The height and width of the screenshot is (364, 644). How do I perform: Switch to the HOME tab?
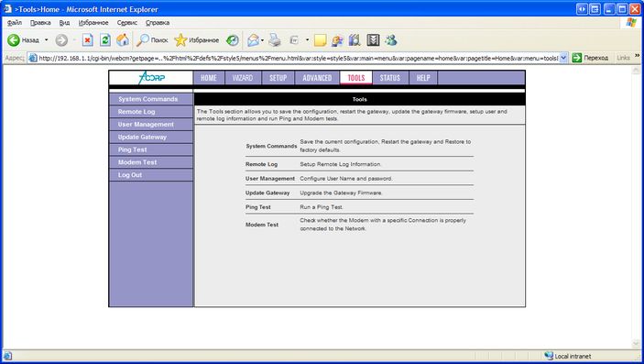[x=209, y=78]
